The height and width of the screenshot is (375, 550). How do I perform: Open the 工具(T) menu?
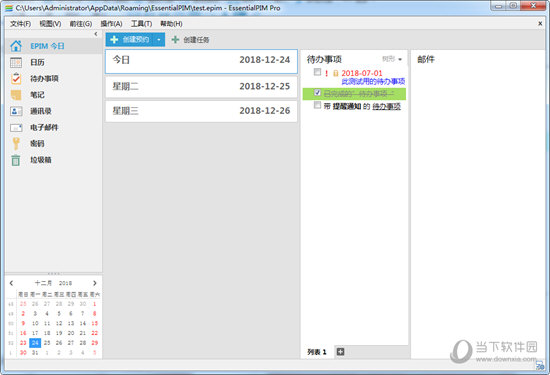[141, 24]
